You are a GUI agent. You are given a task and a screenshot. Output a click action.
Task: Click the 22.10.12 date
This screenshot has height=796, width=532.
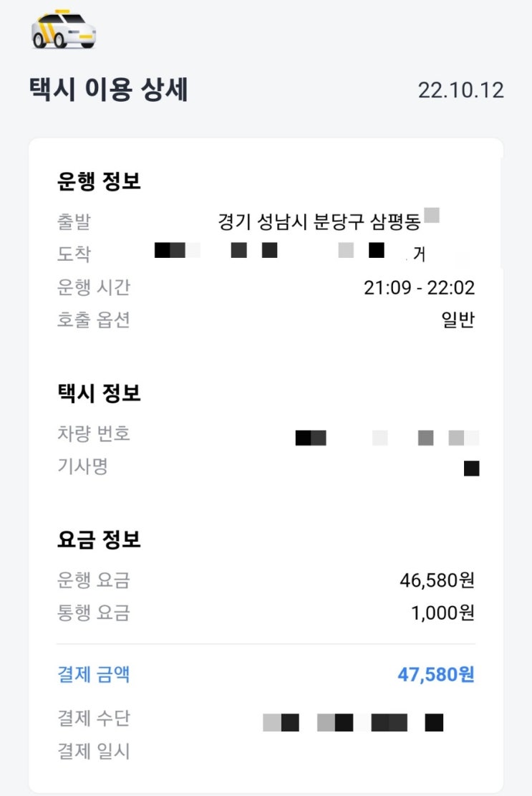(460, 90)
